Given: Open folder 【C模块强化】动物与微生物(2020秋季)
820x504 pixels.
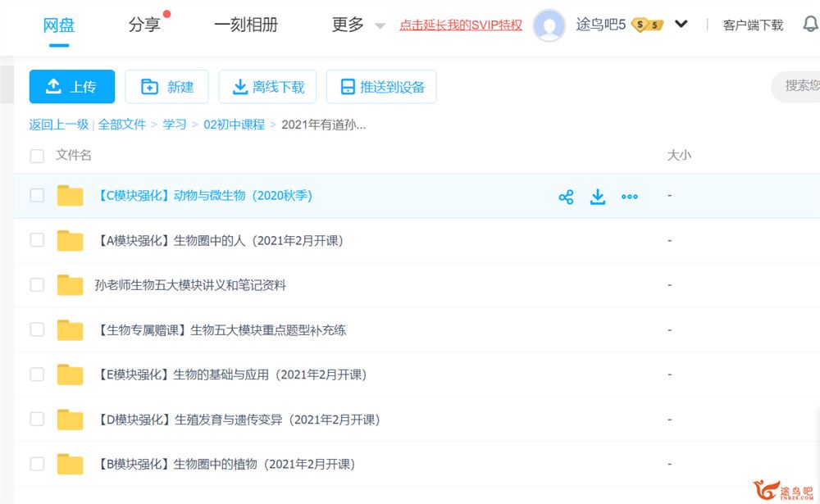Looking at the screenshot, I should [203, 196].
